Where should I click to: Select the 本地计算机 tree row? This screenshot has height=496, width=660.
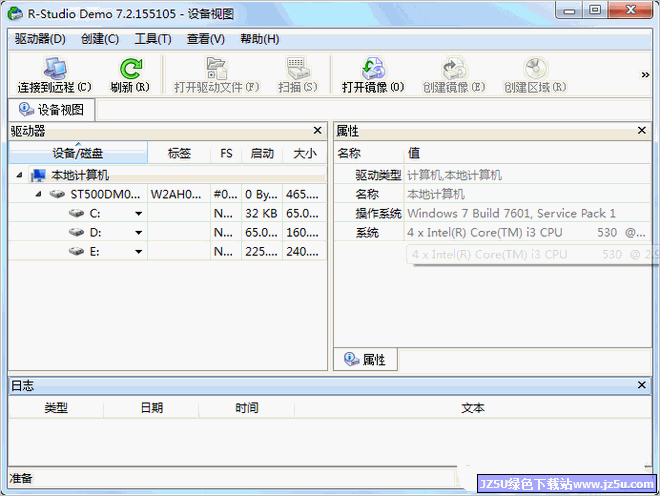point(168,175)
